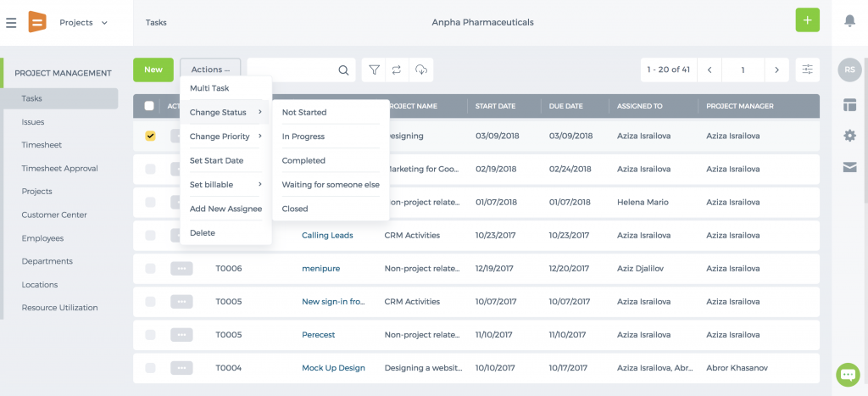This screenshot has height=396, width=868.
Task: Click the cloud download icon
Action: tap(421, 70)
